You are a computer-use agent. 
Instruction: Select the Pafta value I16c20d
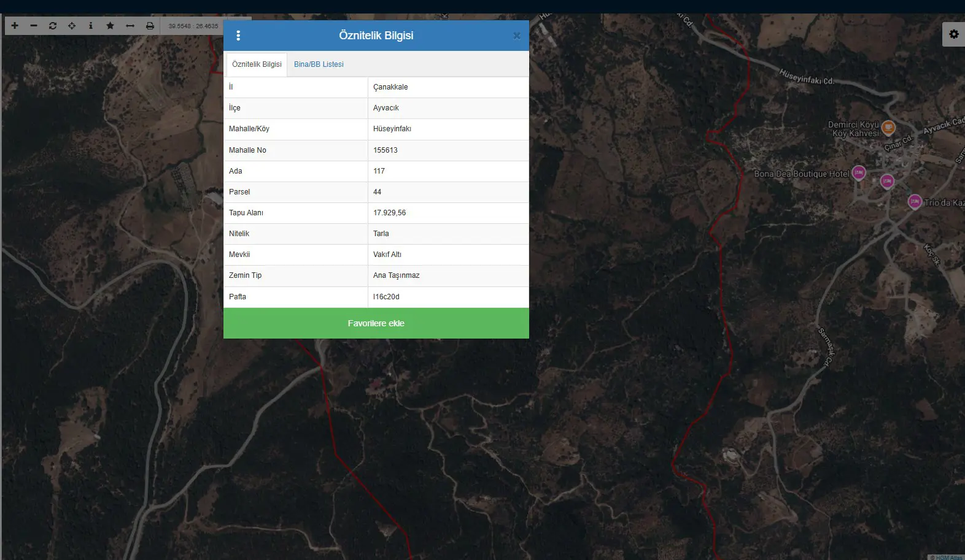(448, 297)
